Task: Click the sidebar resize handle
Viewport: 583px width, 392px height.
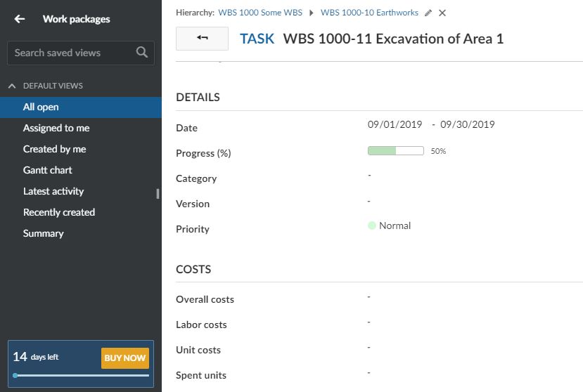Action: [x=158, y=194]
